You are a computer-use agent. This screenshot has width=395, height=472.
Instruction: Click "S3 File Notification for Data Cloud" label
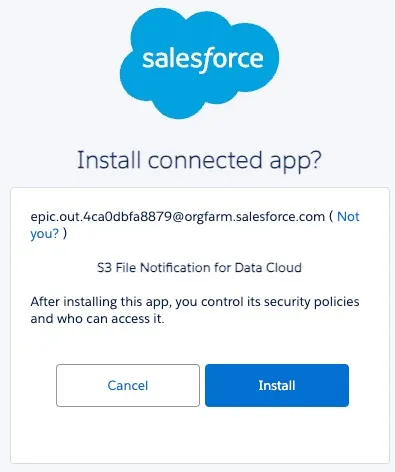click(199, 268)
